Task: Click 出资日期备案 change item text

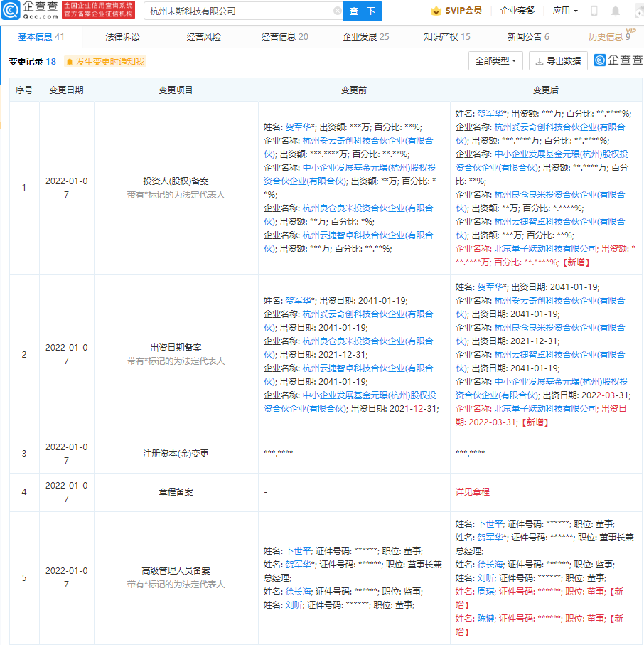Action: pos(176,348)
